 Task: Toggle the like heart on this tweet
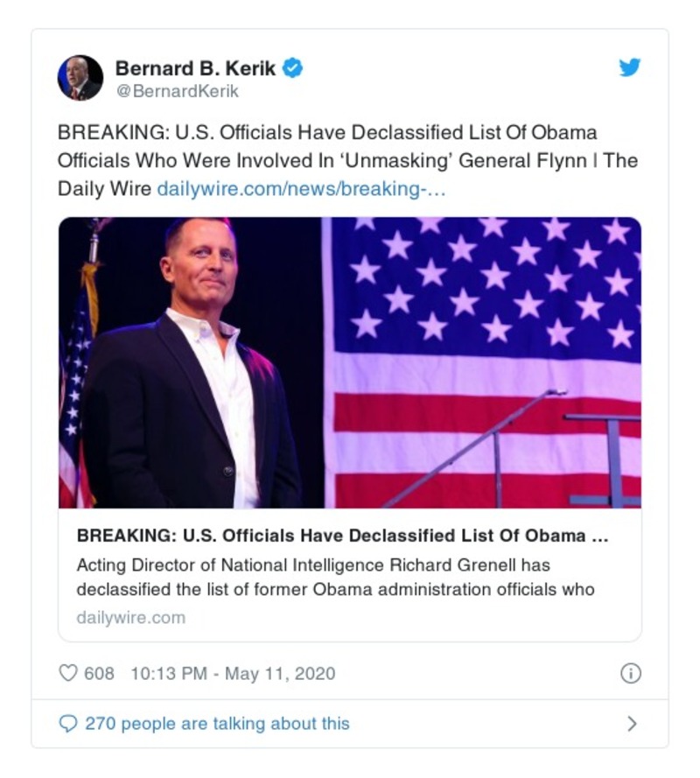coord(70,674)
